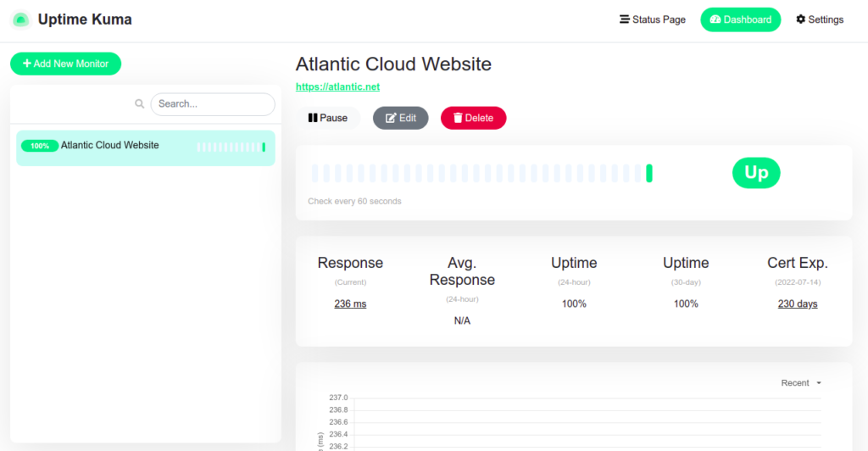
Task: Click the Avg. Response N/A value
Action: point(462,321)
